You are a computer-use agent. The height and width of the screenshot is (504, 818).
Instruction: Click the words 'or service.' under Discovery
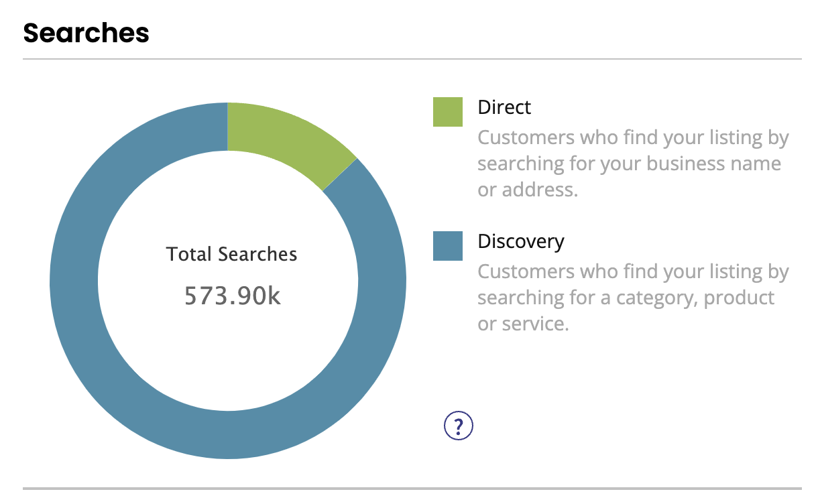coord(524,324)
